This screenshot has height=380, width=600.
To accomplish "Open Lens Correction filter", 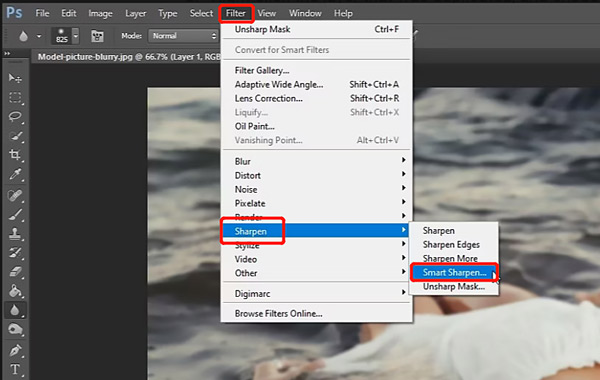I will click(316, 98).
